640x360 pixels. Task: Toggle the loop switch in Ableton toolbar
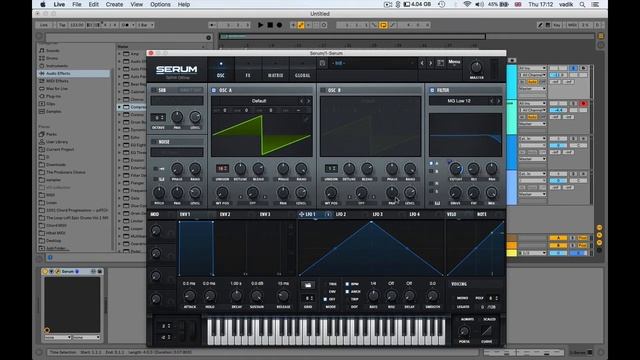(x=383, y=25)
